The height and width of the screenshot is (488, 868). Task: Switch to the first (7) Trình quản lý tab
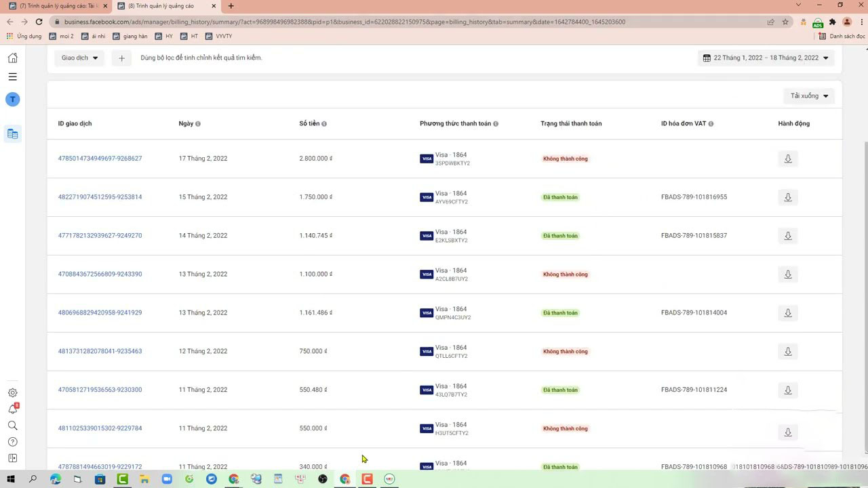point(58,6)
